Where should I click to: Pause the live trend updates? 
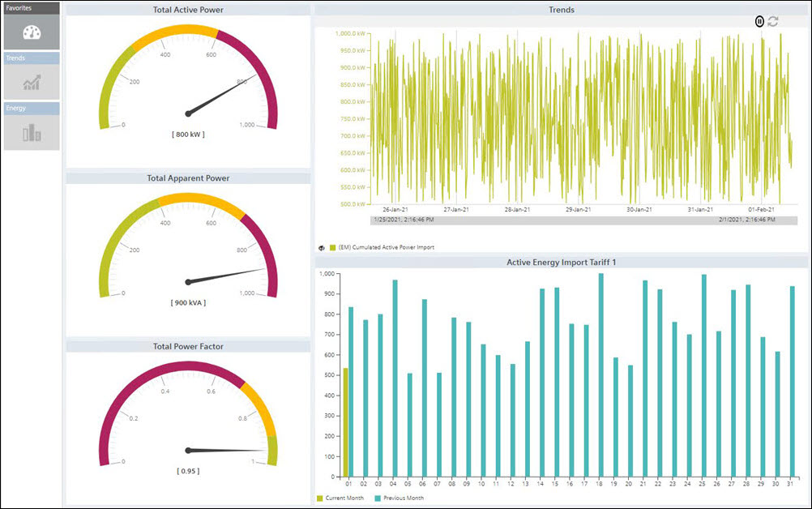[759, 22]
